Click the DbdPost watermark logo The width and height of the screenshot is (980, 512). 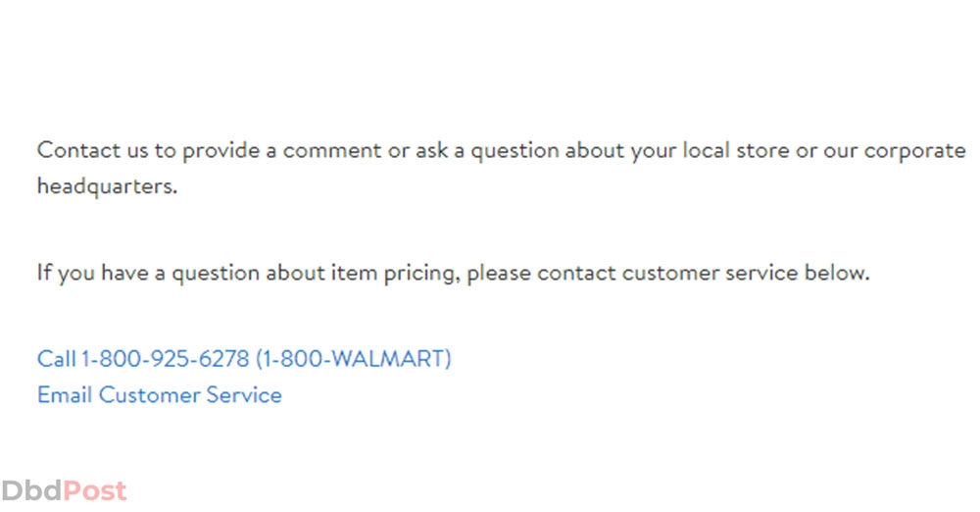click(64, 490)
